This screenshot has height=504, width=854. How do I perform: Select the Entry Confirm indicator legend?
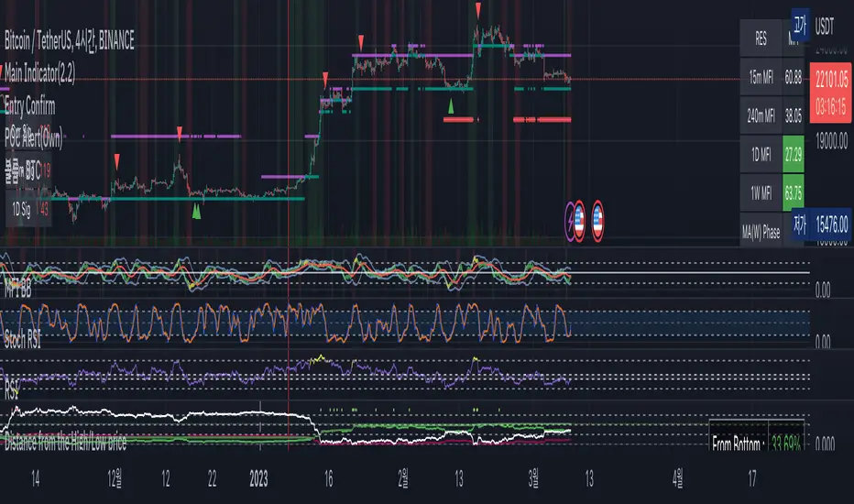point(30,108)
